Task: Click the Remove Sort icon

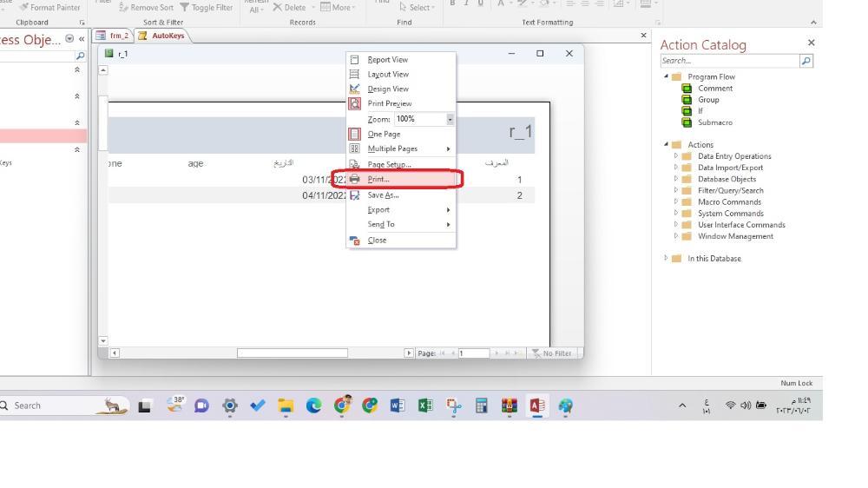Action: pos(123,7)
